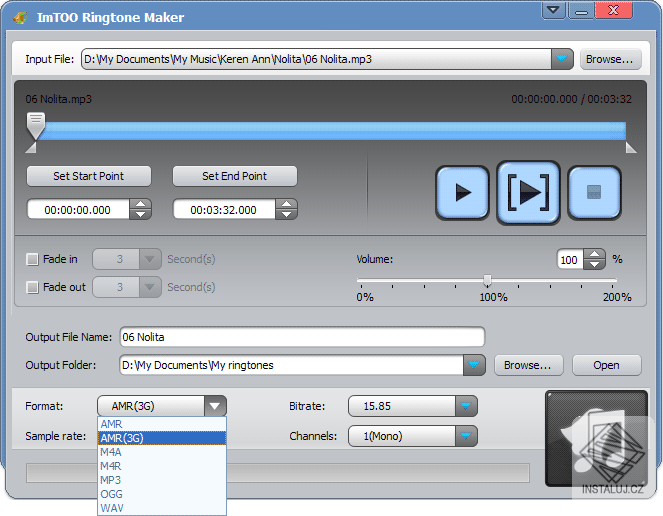The width and height of the screenshot is (663, 516).
Task: Click the ImTOO app logo icon
Action: point(19,18)
